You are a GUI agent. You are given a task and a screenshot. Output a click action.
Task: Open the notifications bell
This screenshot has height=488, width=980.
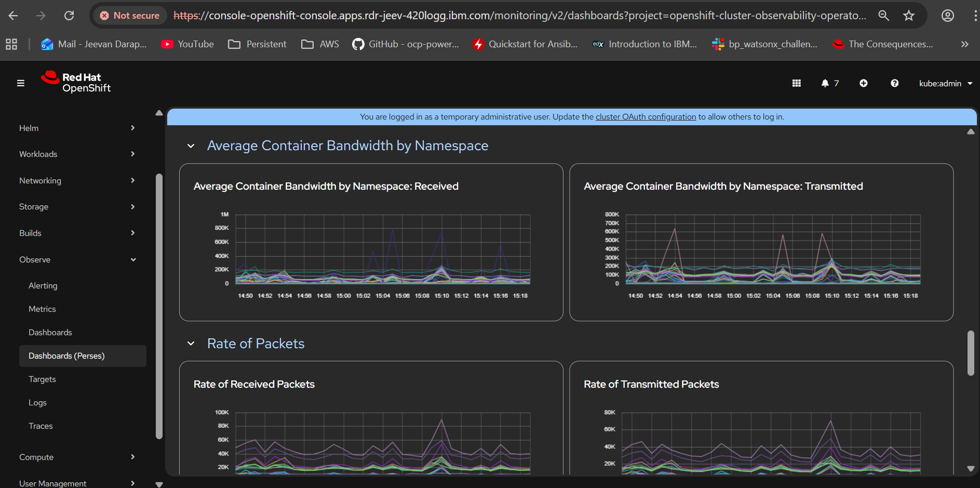pyautogui.click(x=829, y=83)
